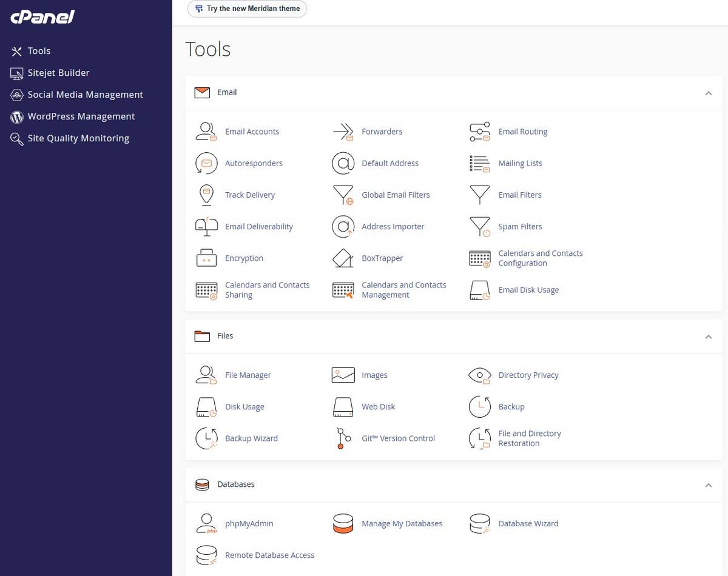Open the Manage My Databases link
The image size is (728, 576).
(x=402, y=523)
